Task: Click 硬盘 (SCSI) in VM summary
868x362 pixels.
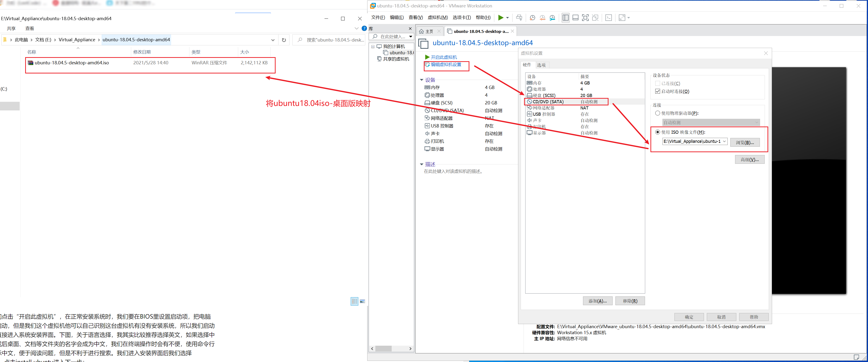Action: [439, 103]
